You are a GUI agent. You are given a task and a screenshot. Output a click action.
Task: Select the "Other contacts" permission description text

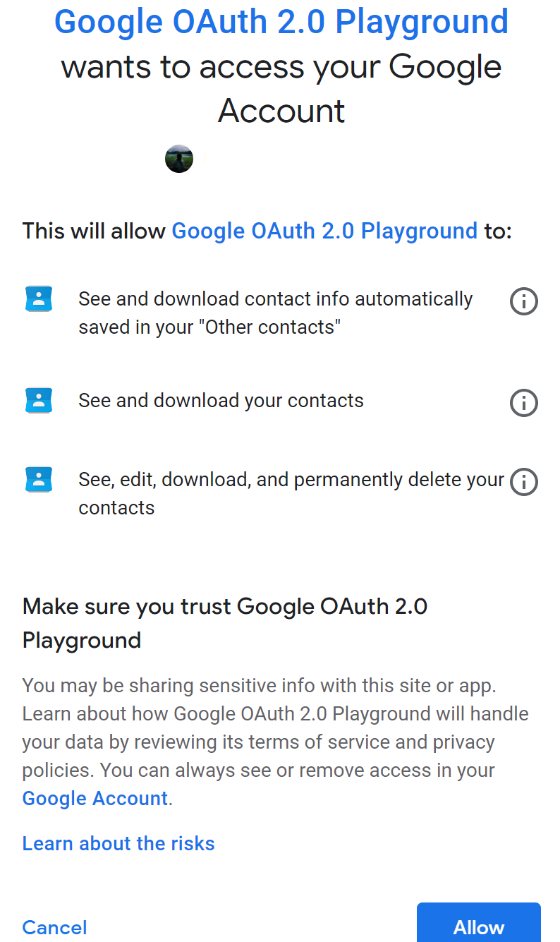click(276, 313)
